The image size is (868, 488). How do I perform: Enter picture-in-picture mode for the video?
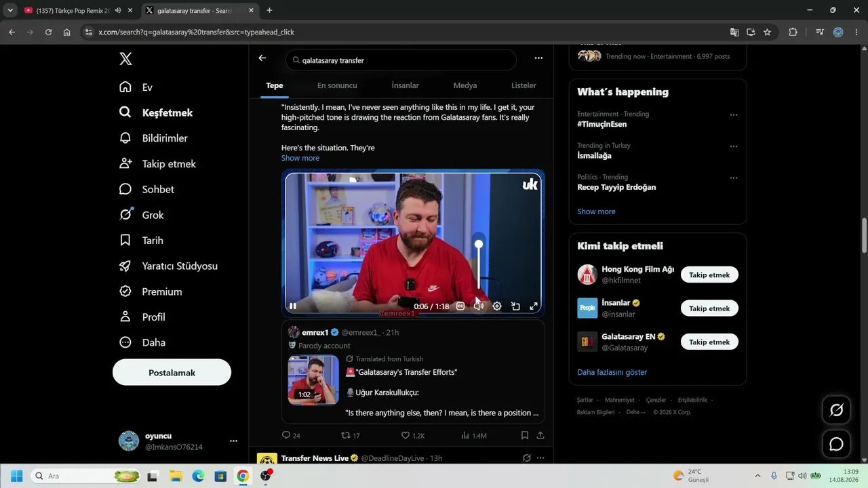[x=515, y=306]
